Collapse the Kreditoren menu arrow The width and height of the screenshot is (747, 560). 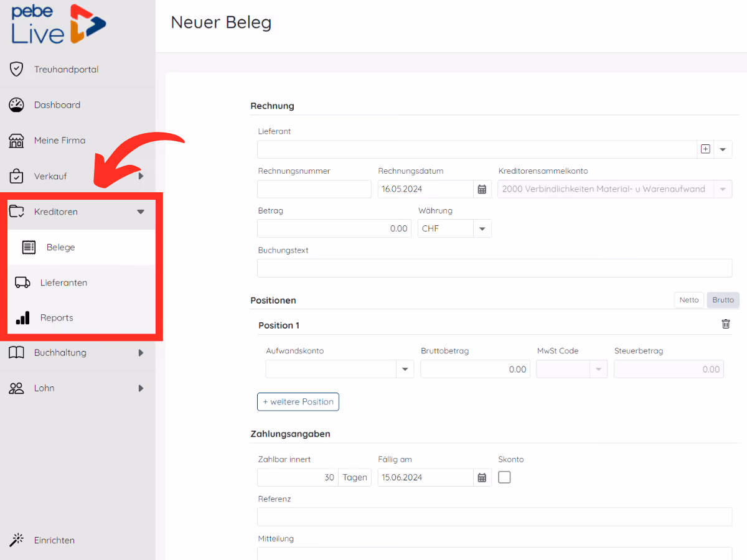pyautogui.click(x=141, y=212)
